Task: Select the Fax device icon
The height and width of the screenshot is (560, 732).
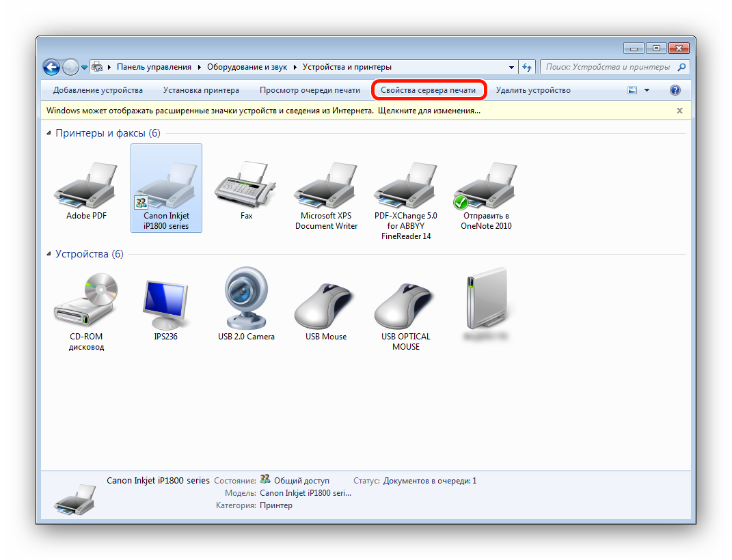Action: click(246, 187)
